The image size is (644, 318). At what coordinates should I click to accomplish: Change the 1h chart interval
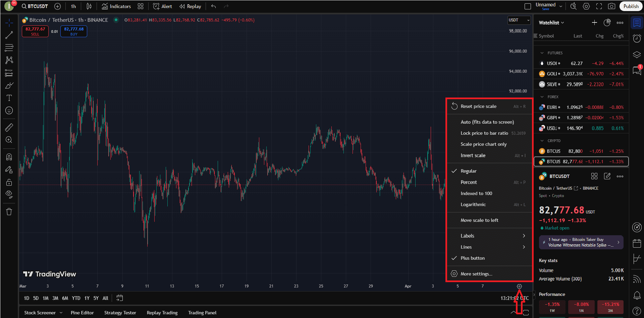point(73,6)
